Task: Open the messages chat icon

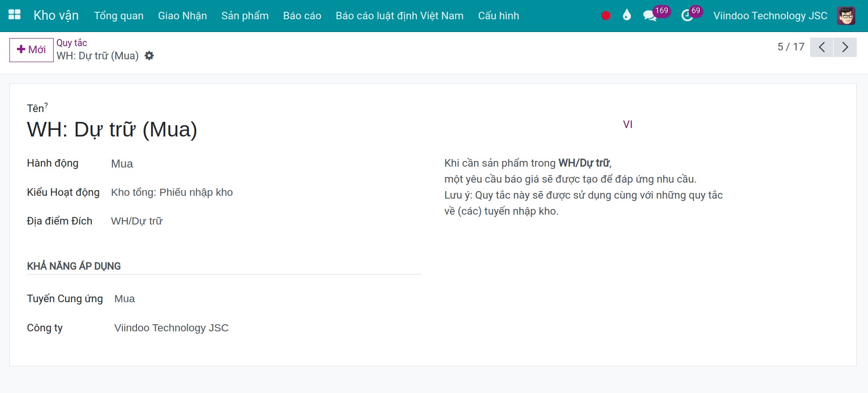Action: coord(650,16)
